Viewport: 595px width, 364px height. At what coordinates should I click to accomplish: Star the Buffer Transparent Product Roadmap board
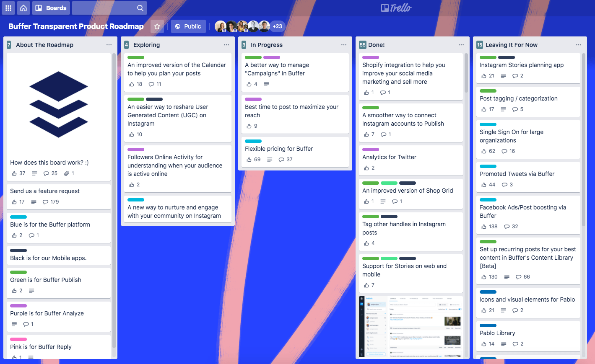pos(157,26)
